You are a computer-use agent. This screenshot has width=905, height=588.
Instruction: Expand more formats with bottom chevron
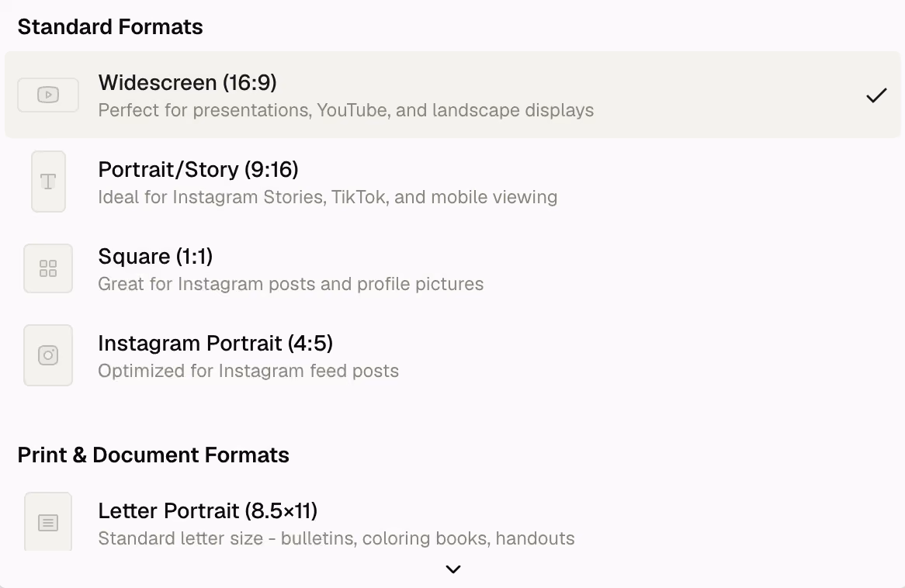coord(453,569)
